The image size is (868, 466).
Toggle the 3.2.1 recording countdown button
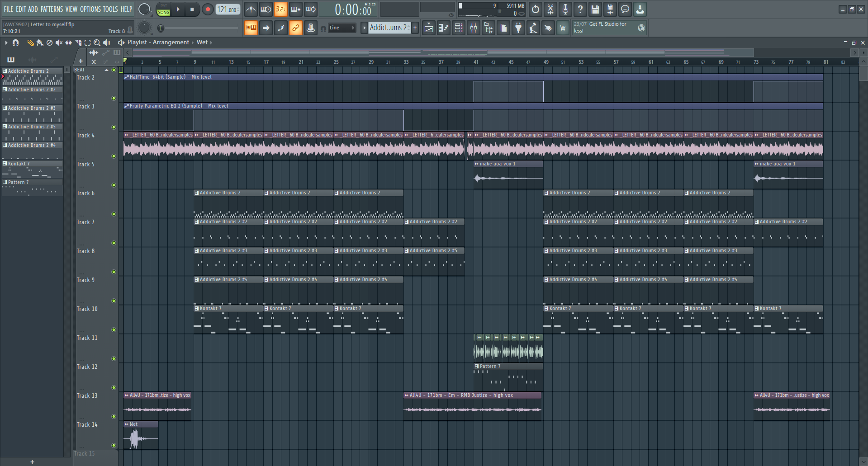tap(281, 9)
